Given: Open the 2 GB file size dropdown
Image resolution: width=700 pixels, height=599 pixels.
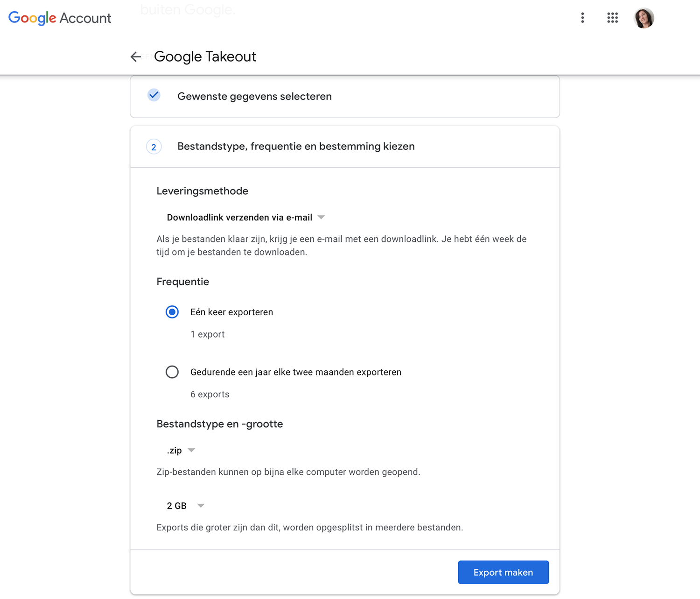Looking at the screenshot, I should 185,506.
